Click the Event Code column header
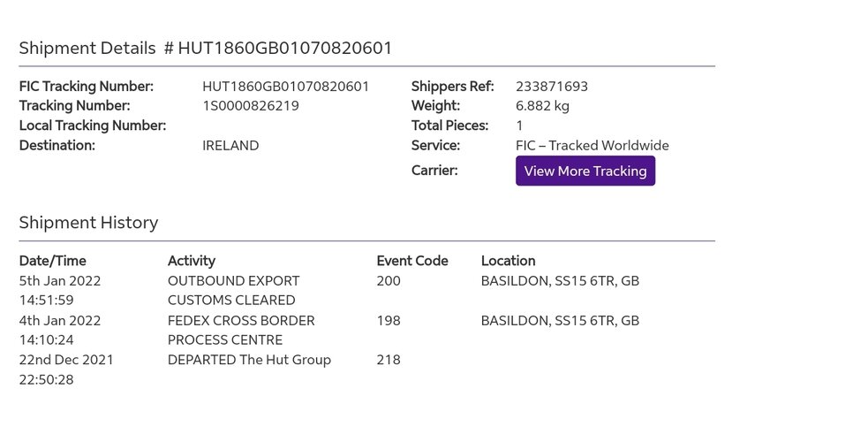868x442 pixels. click(x=412, y=261)
